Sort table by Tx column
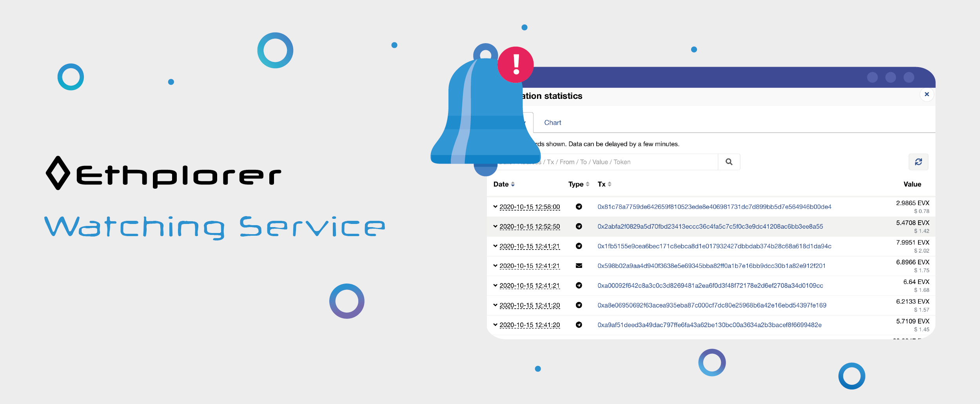The width and height of the screenshot is (980, 404). tap(604, 184)
